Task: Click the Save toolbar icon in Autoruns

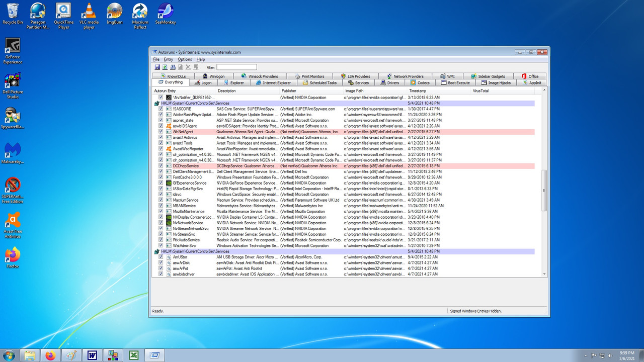Action: (157, 67)
